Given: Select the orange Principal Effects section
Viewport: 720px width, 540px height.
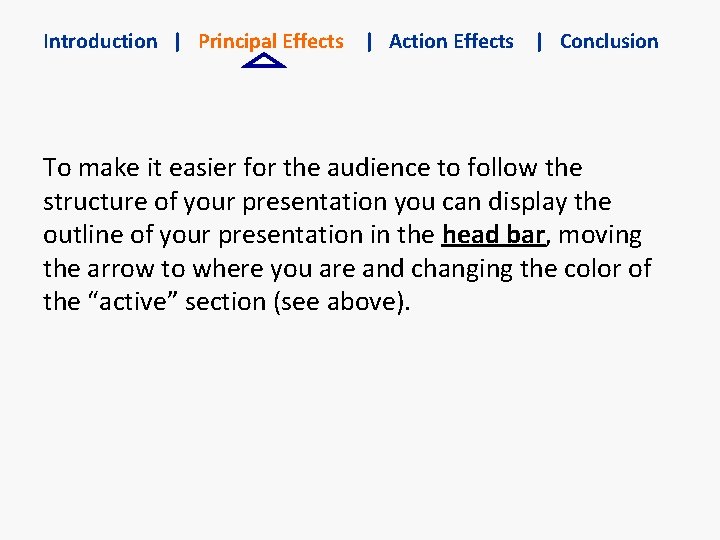Looking at the screenshot, I should pos(270,42).
